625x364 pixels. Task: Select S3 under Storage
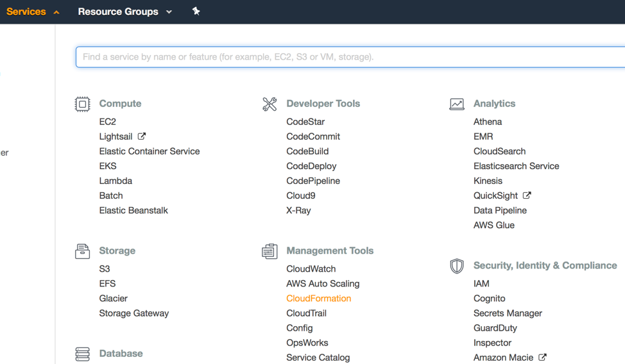(x=105, y=269)
